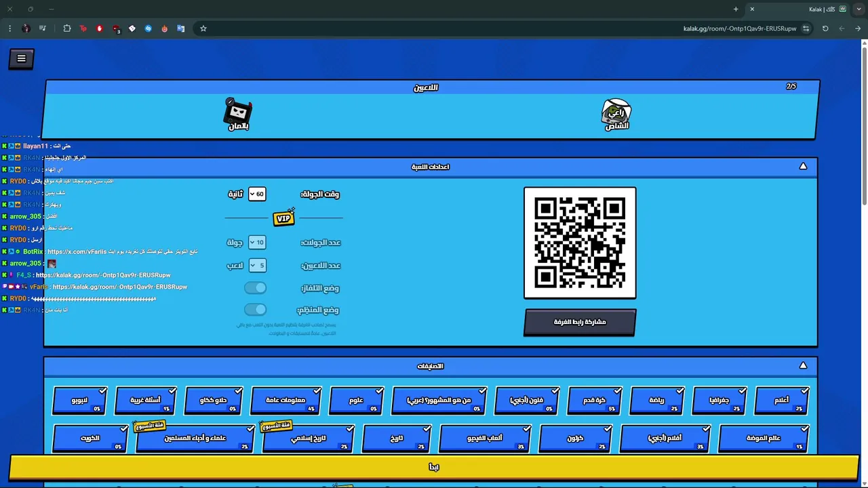Click the browser address bar URL
Viewport: 868px width, 488px height.
[740, 28]
